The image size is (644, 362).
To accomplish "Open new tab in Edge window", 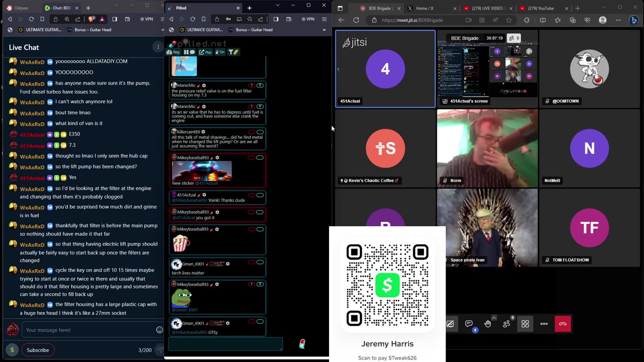I will pos(578,8).
